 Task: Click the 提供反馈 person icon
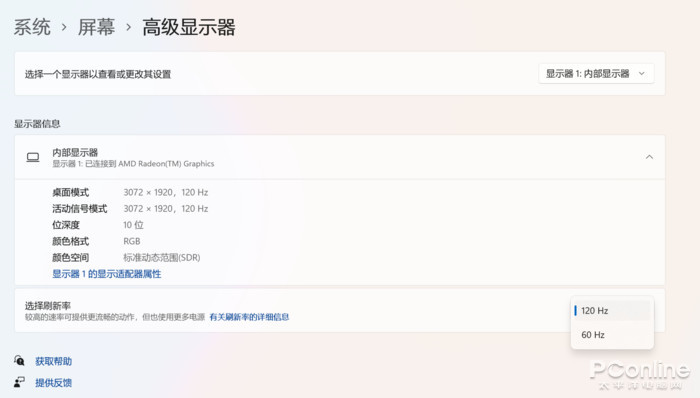pos(19,382)
